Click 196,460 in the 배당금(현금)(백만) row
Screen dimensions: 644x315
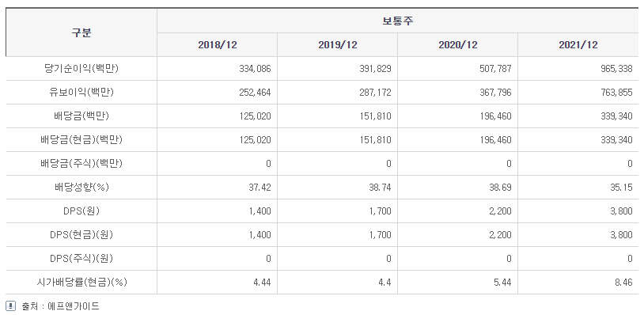496,140
